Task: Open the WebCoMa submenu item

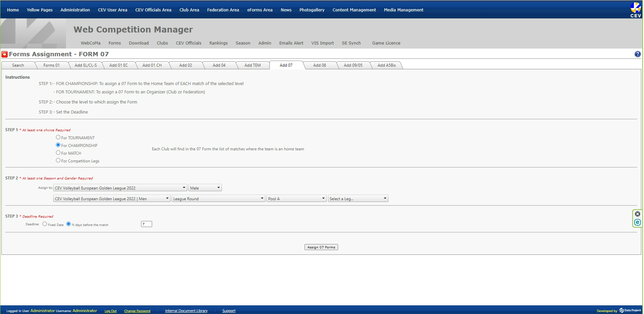Action: [x=90, y=43]
